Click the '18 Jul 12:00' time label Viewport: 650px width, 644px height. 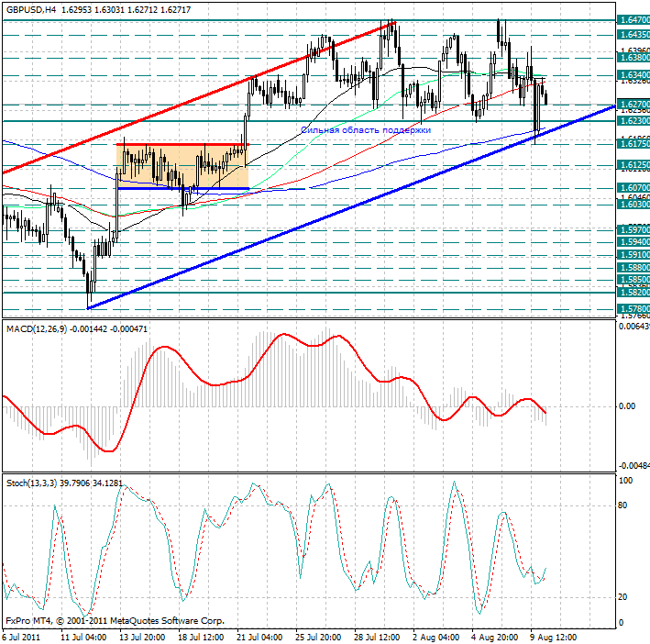point(201,638)
